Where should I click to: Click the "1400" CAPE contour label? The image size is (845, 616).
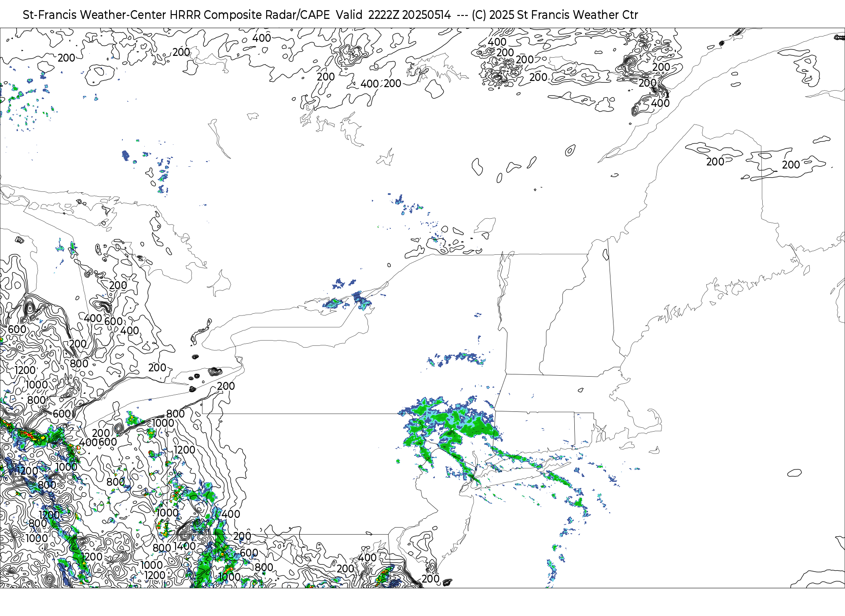pos(184,546)
